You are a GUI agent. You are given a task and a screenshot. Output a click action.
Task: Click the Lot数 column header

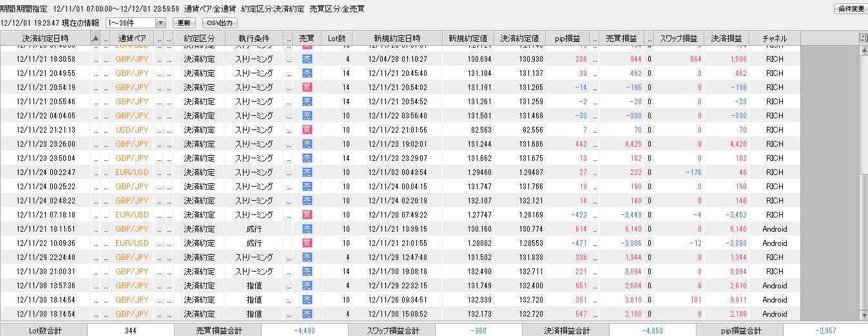point(336,39)
